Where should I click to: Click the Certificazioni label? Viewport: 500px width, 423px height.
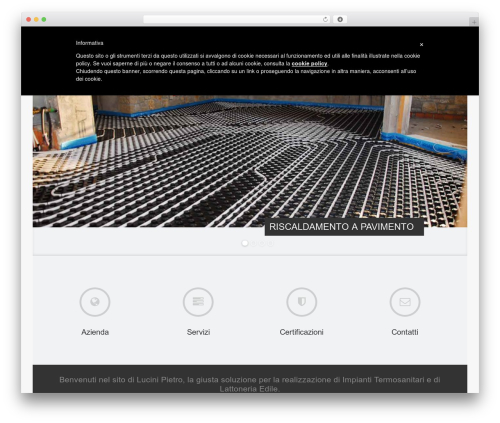[x=302, y=332]
